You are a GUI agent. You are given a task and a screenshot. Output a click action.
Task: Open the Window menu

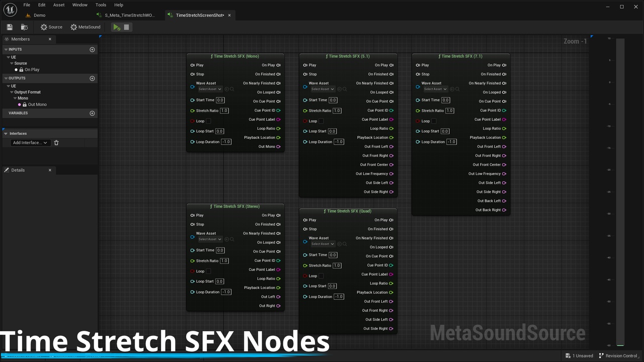tap(79, 5)
